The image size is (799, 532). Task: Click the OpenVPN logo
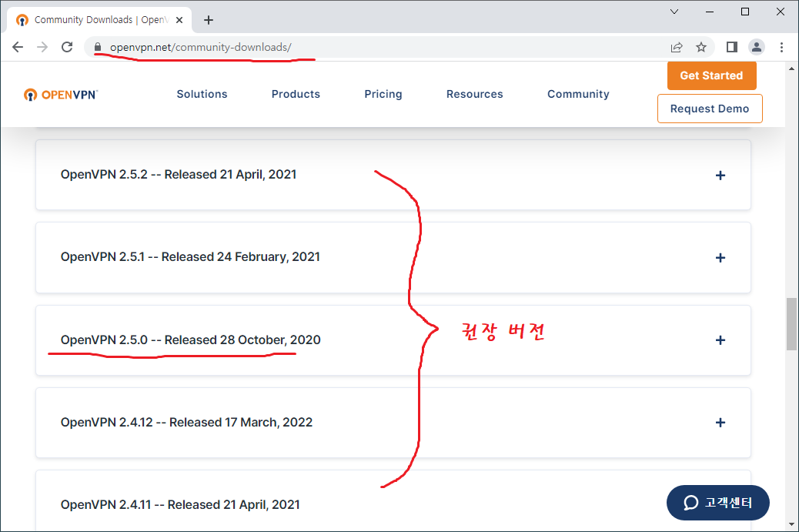pos(61,95)
